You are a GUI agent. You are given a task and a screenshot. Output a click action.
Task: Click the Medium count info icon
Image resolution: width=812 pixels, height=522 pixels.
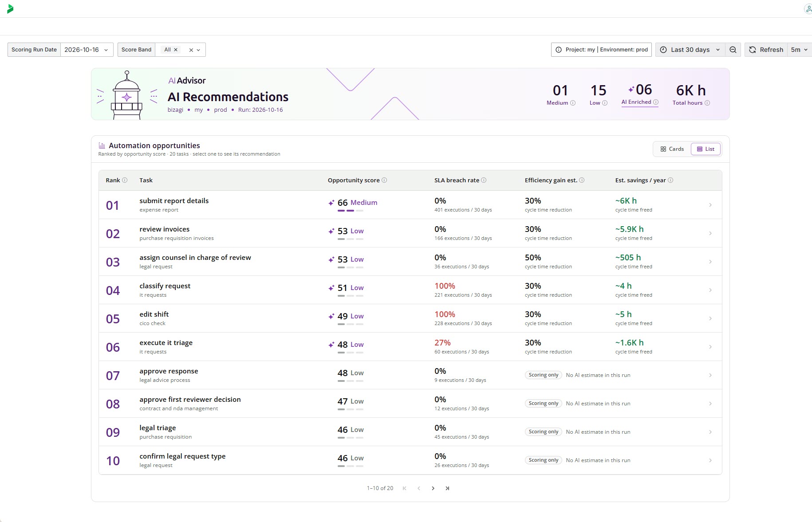pos(573,103)
